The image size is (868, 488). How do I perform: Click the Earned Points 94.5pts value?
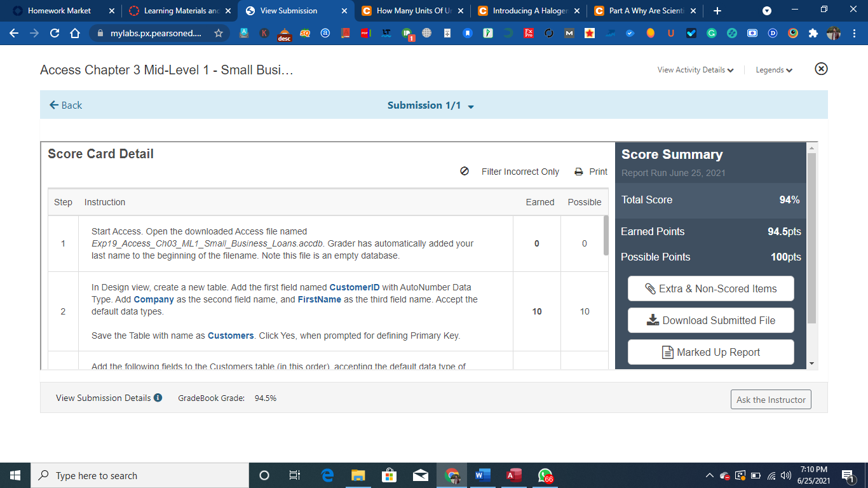(784, 231)
